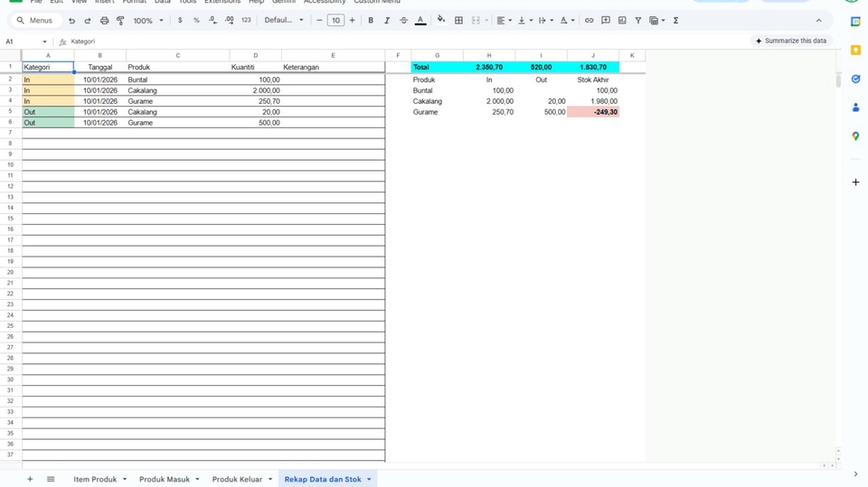Click the create filter icon
Image resolution: width=868 pixels, height=487 pixels.
637,21
